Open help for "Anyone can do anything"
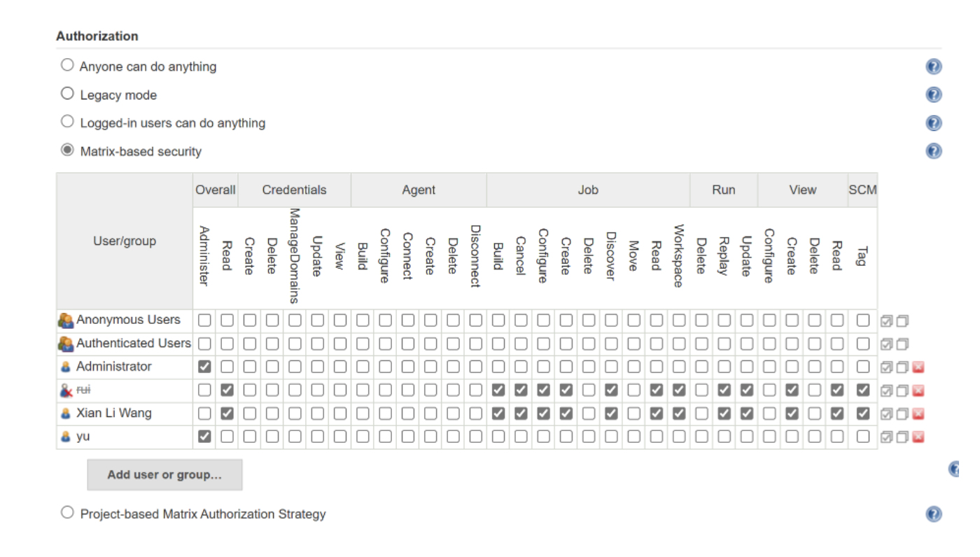 tap(933, 66)
